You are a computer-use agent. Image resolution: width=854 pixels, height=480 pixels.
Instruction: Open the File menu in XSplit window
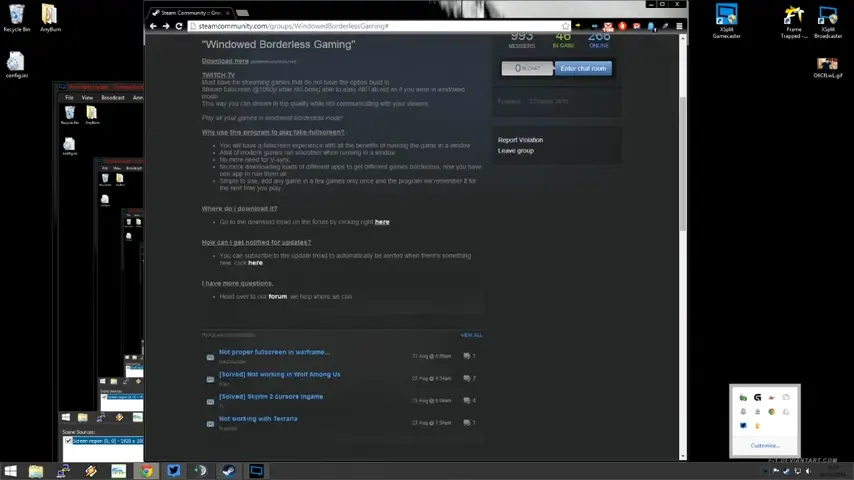(x=69, y=98)
